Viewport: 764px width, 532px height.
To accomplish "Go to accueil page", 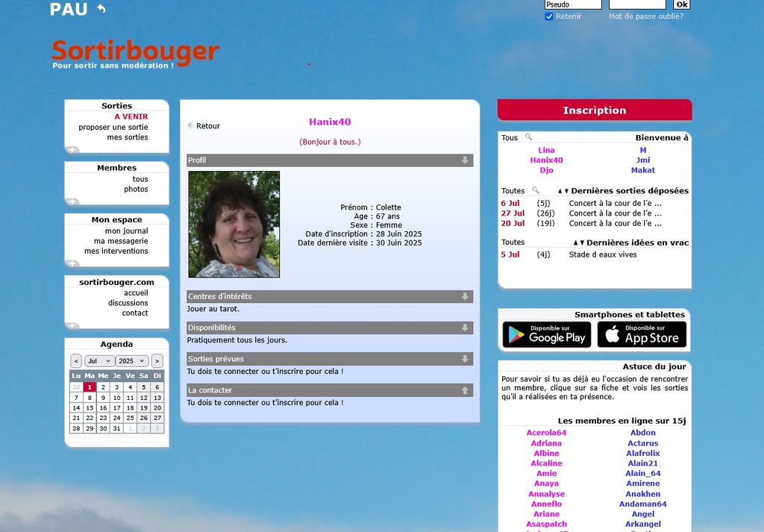I will 136,292.
